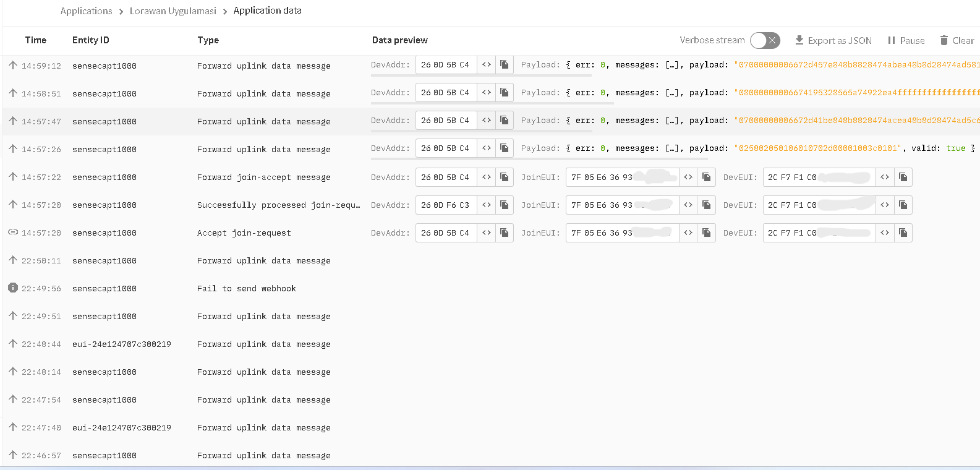Click DevAddr field in 14:57:26 row

pos(445,148)
